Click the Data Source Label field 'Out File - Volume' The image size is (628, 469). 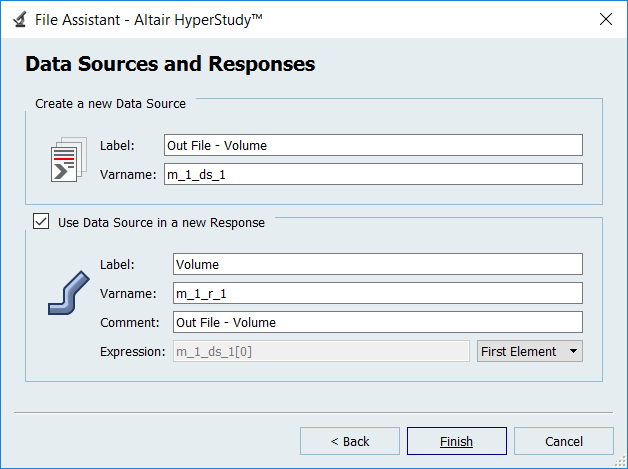(x=372, y=145)
